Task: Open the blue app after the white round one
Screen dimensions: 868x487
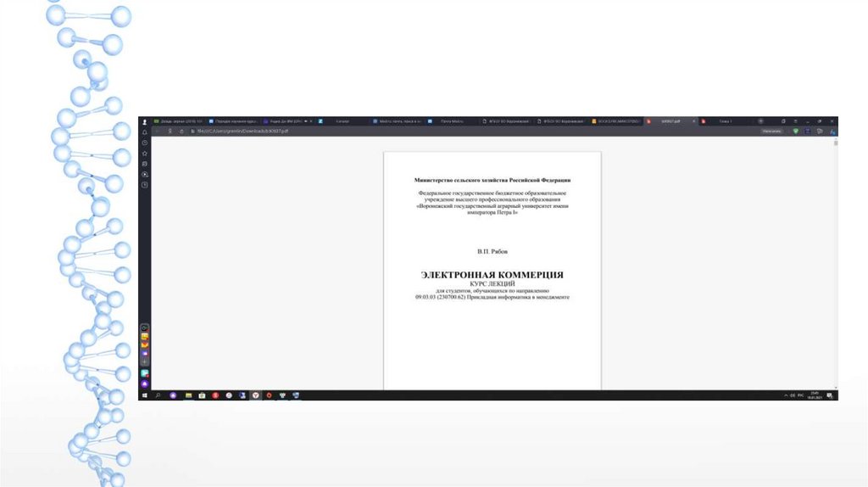Action: [242, 395]
